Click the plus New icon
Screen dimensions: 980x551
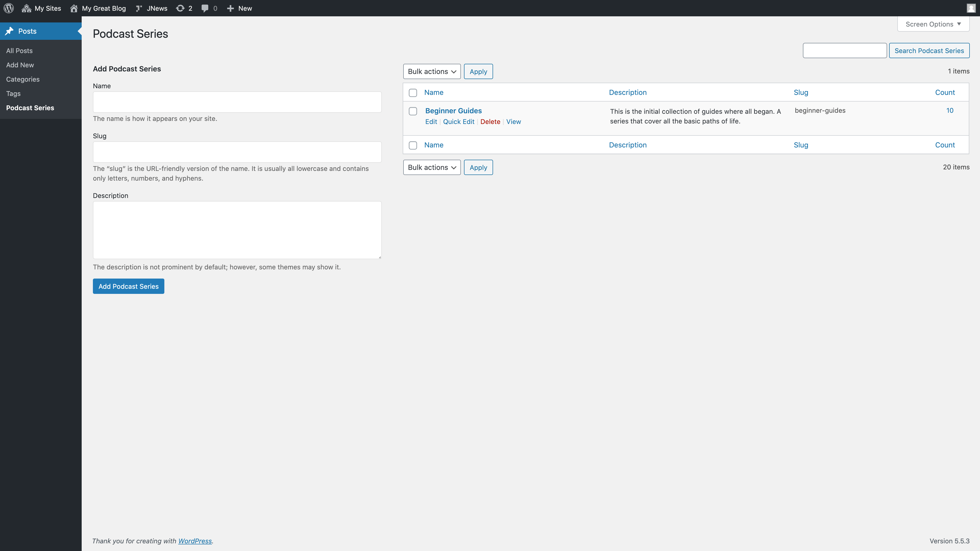(230, 8)
